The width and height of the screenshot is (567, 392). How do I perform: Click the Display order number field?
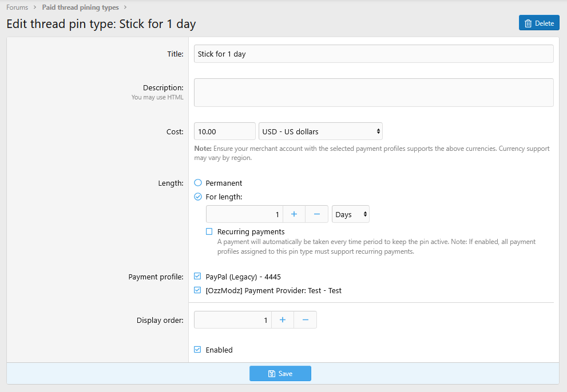click(233, 320)
